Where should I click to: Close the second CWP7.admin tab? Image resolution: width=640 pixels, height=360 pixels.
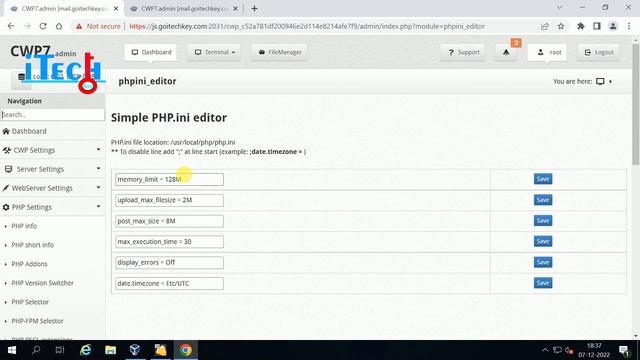(235, 8)
